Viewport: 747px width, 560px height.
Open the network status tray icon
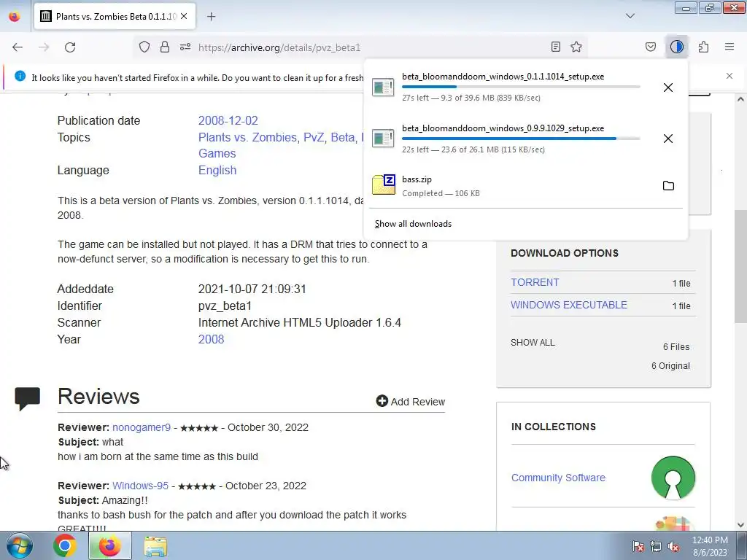pos(656,546)
